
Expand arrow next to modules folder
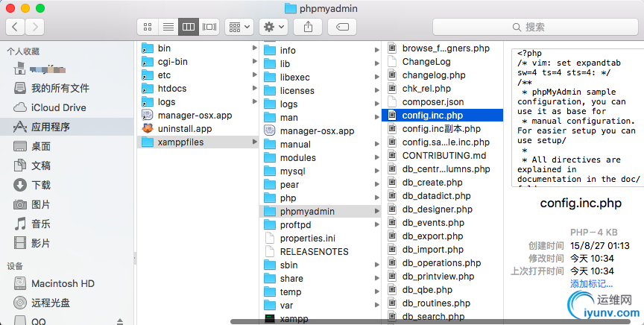tap(376, 157)
